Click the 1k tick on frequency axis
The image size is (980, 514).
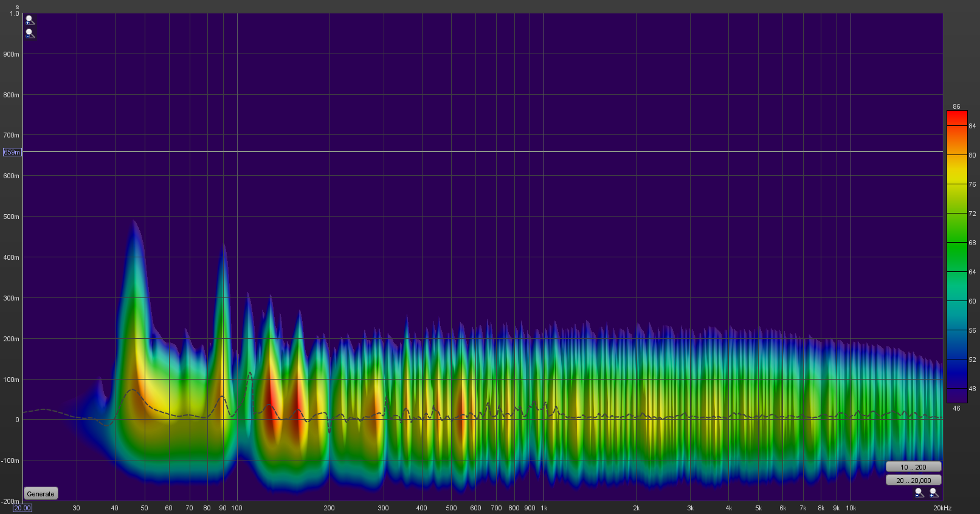click(x=544, y=508)
